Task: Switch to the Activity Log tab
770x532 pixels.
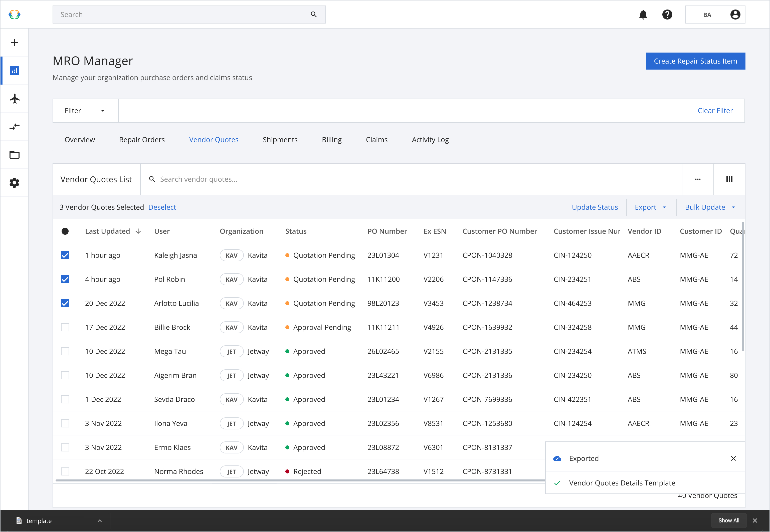Action: 430,140
